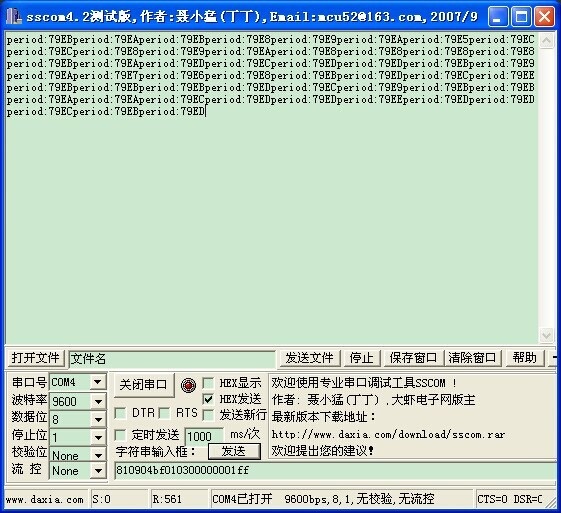The height and width of the screenshot is (513, 561).
Task: Click the red serial port status indicator
Action: coord(189,385)
